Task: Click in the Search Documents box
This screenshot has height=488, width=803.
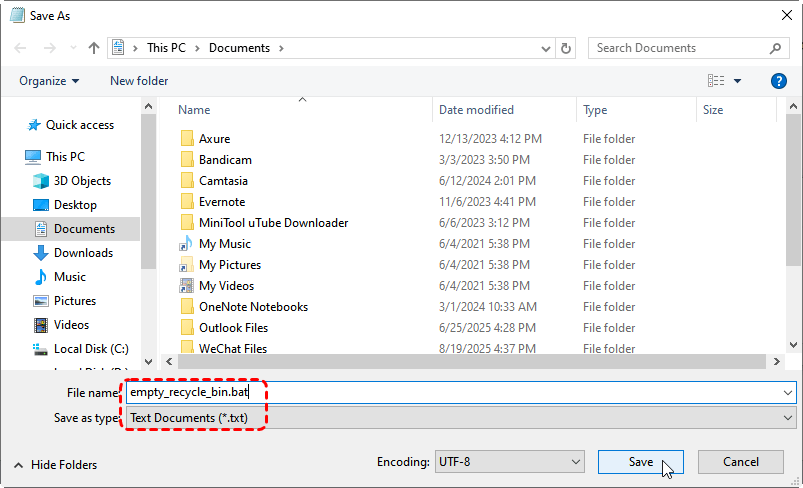Action: 680,48
